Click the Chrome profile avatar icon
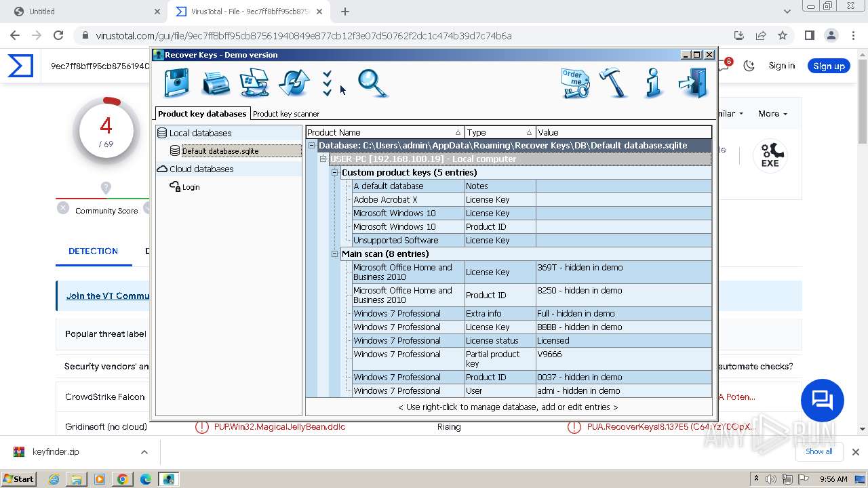 831,35
